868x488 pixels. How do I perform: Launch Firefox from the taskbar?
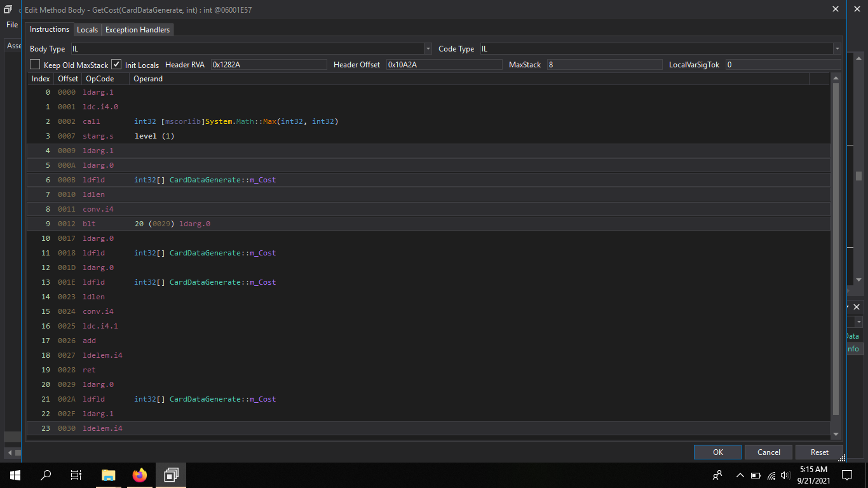click(x=139, y=475)
